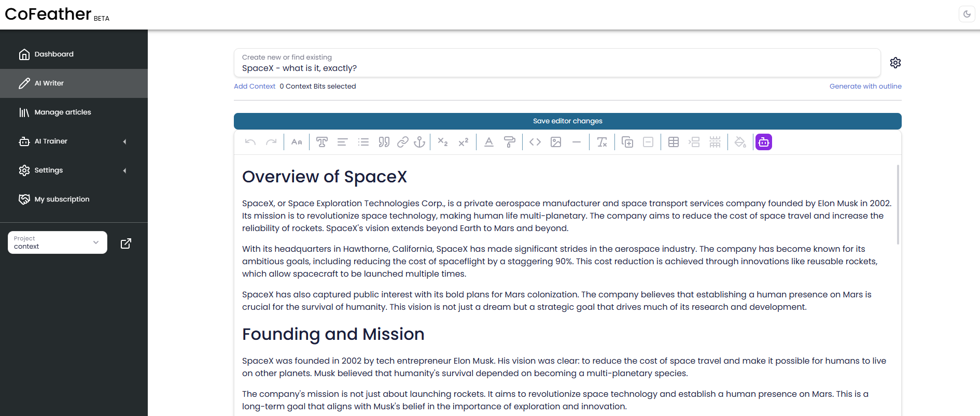980x416 pixels.
Task: Clear formatting with the Tx icon
Action: [602, 142]
